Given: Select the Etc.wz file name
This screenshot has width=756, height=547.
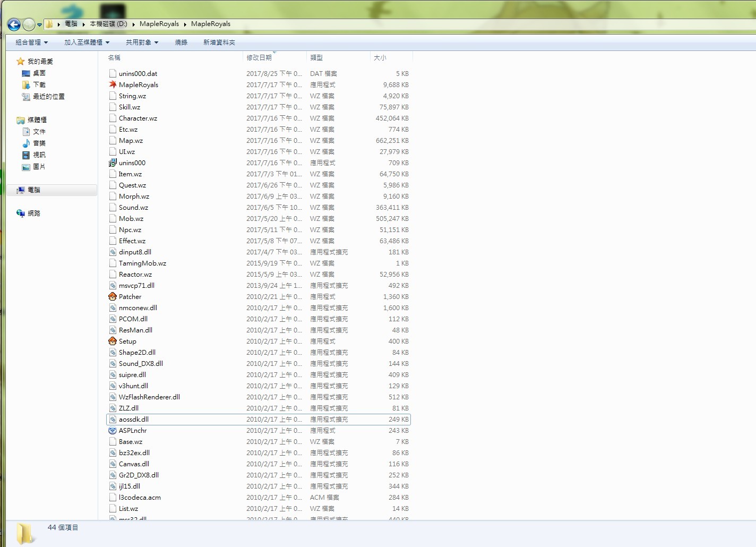Looking at the screenshot, I should (x=128, y=129).
